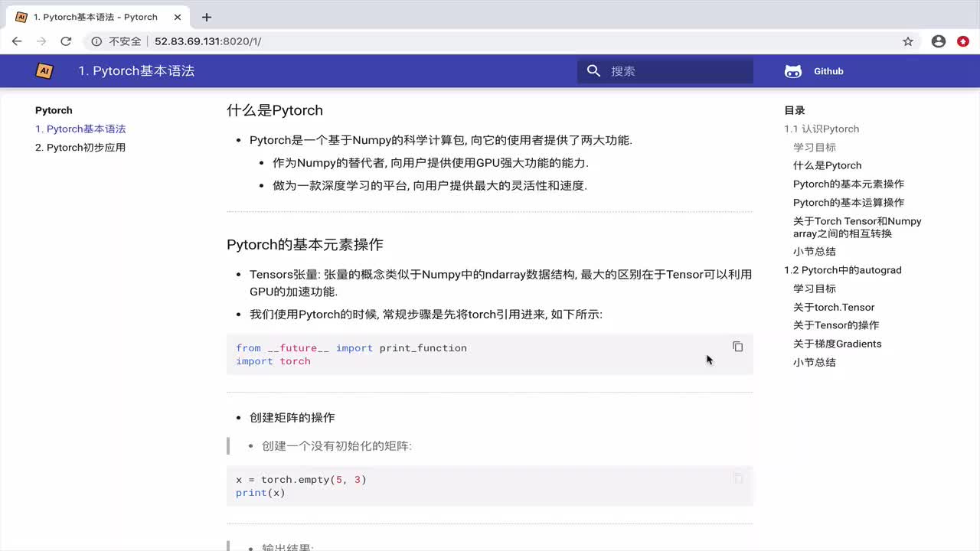Viewport: 980px width, 551px height.
Task: Jump to 1.2 Pytorch中的autograd section
Action: click(843, 270)
